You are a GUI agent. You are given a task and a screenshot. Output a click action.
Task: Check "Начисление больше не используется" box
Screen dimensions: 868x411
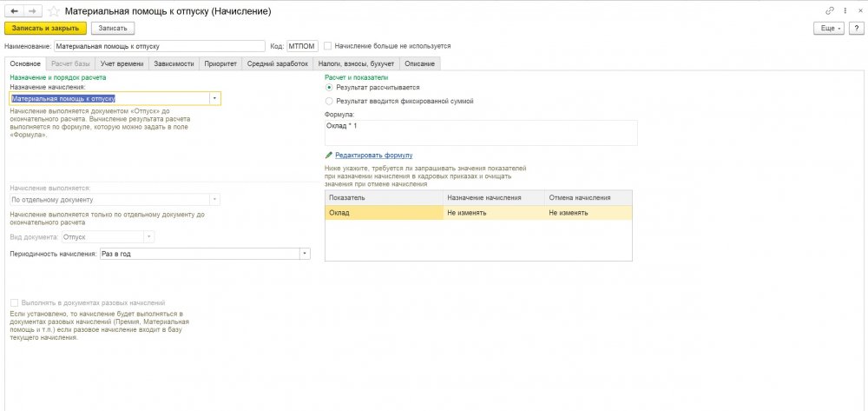(327, 46)
